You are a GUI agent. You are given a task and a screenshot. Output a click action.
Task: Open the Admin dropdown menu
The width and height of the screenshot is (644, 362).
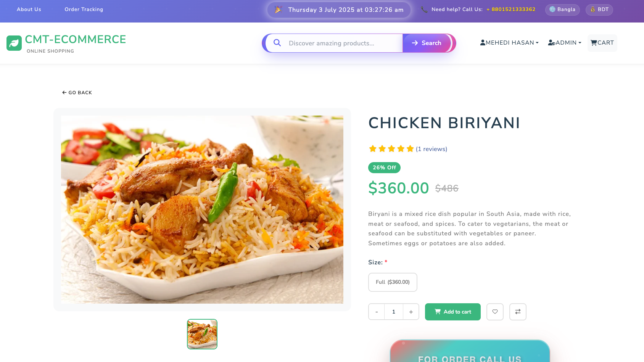[565, 43]
